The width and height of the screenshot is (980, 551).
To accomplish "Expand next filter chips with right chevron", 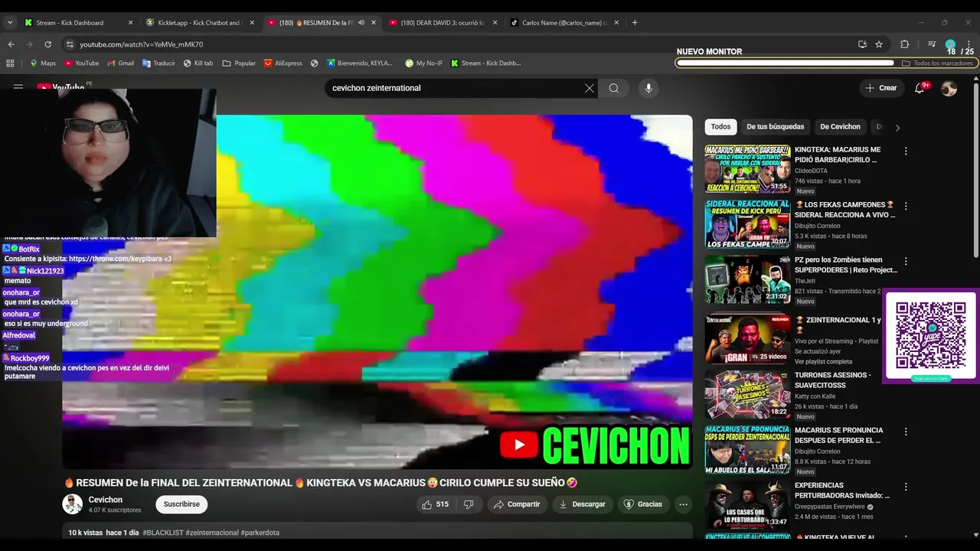I will pyautogui.click(x=897, y=127).
